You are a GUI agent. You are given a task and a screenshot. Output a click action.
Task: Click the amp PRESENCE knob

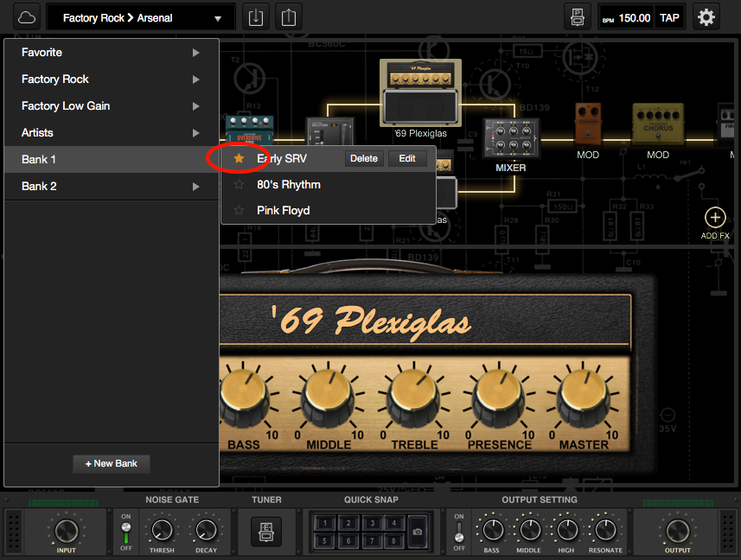(x=498, y=397)
